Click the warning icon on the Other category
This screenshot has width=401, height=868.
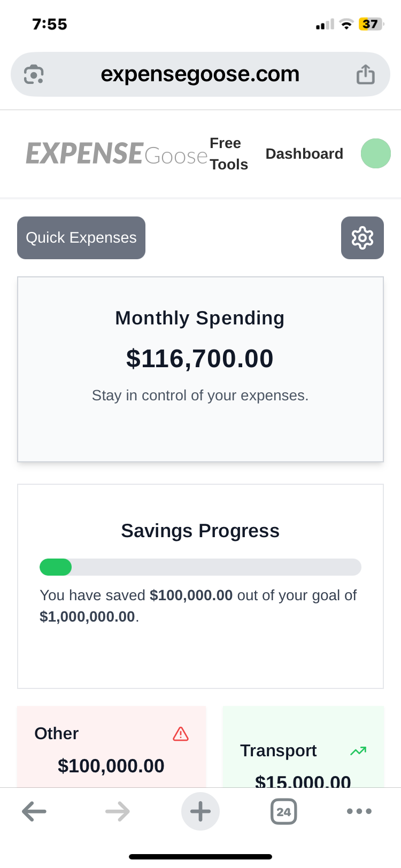click(181, 734)
